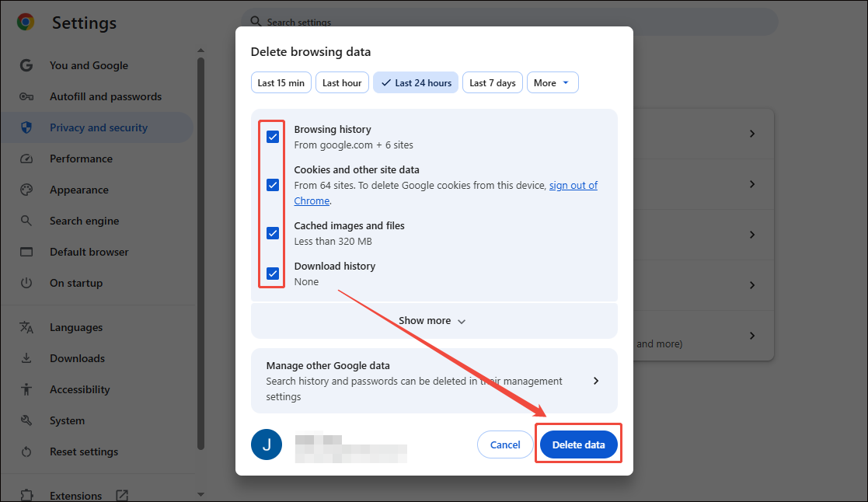Click the Appearance paintbrush icon
The image size is (868, 502).
coord(26,189)
